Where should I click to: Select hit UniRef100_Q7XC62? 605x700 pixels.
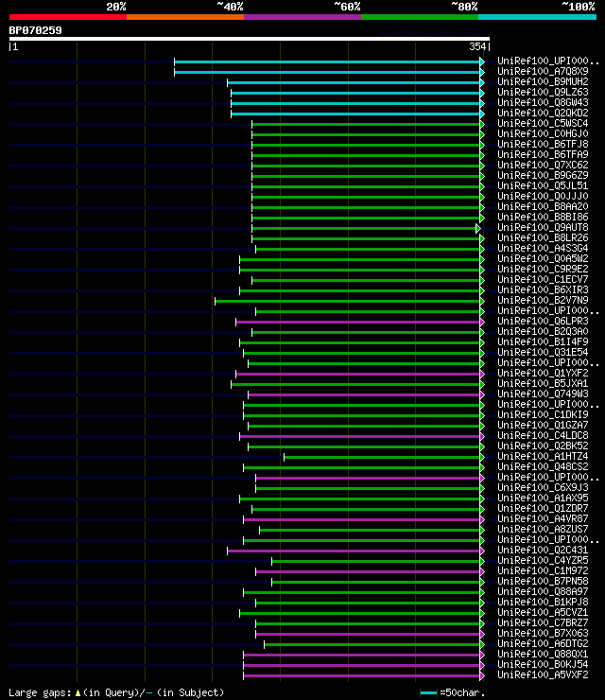point(543,166)
